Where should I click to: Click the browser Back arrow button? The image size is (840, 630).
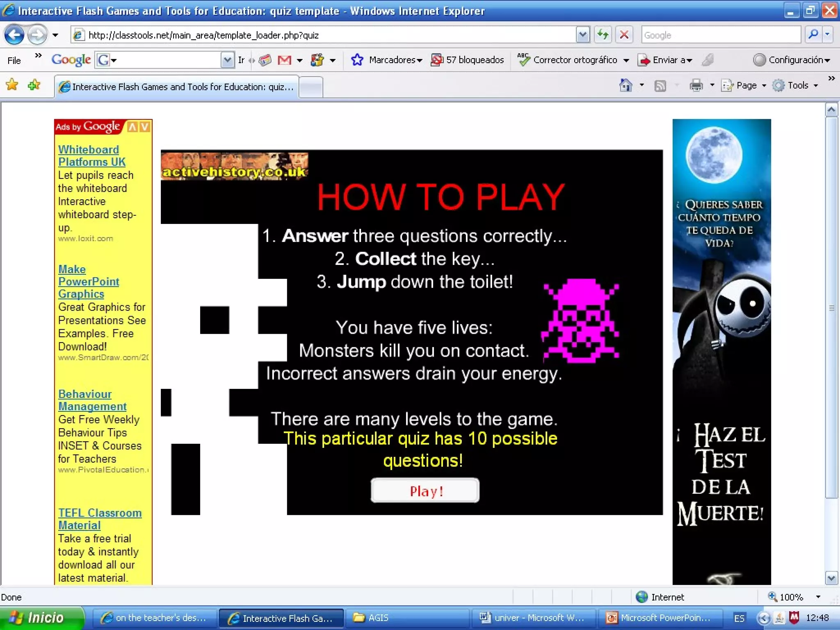(x=14, y=35)
